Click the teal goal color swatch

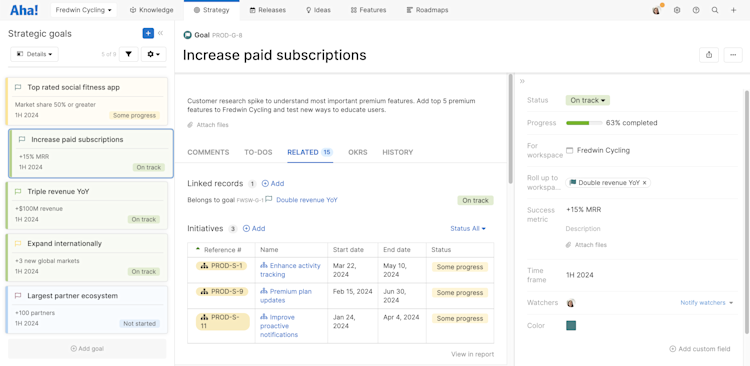click(x=571, y=325)
